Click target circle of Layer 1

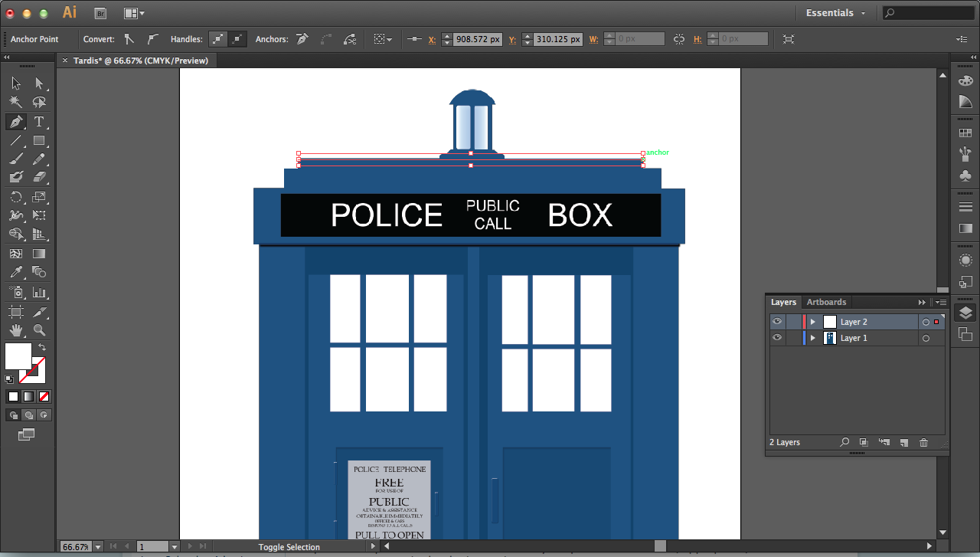point(926,338)
